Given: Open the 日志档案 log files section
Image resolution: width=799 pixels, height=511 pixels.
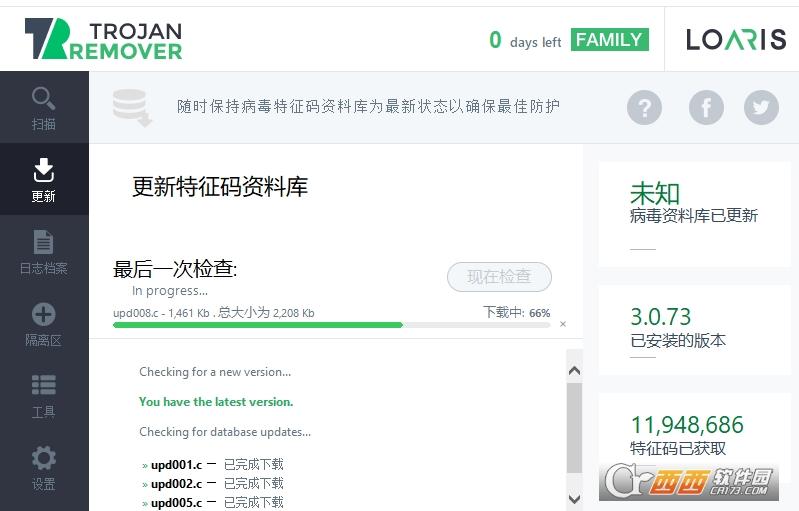Looking at the screenshot, I should pos(44,251).
